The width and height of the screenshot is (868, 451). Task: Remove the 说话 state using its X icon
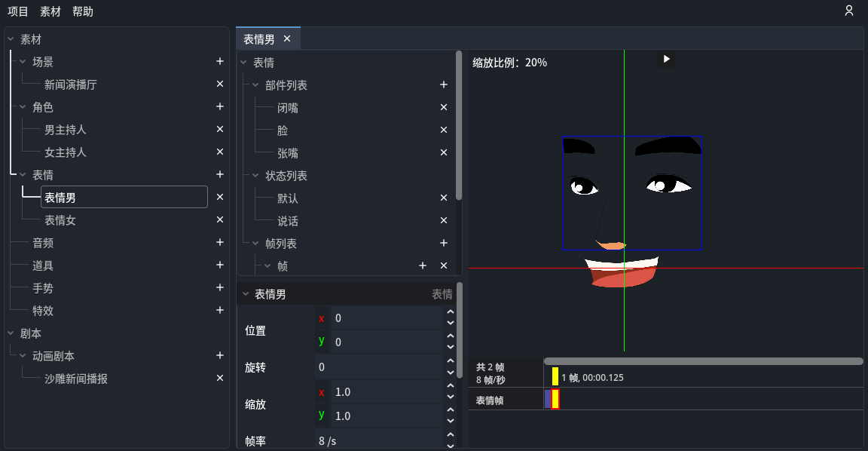point(444,220)
